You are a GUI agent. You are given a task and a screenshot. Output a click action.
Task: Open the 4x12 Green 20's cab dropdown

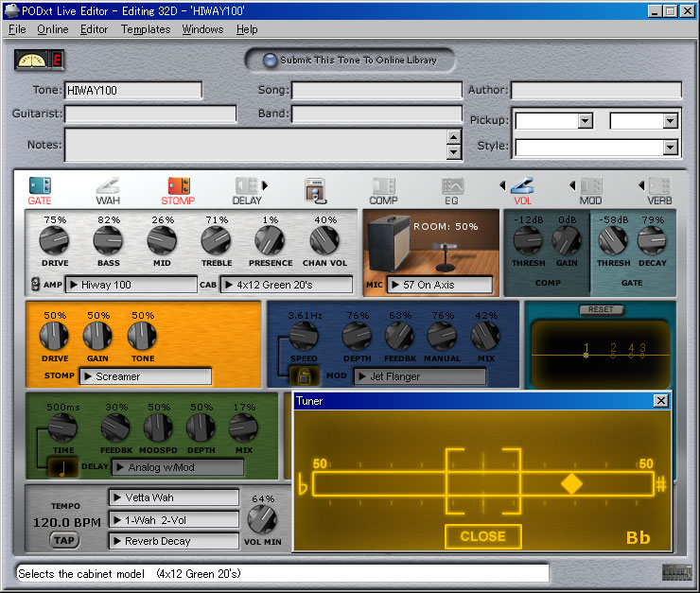pyautogui.click(x=287, y=285)
